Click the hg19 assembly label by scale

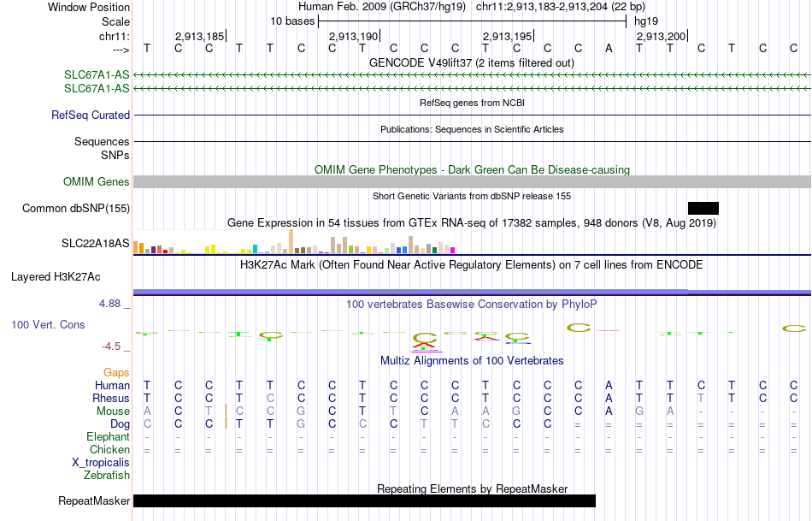click(x=646, y=21)
